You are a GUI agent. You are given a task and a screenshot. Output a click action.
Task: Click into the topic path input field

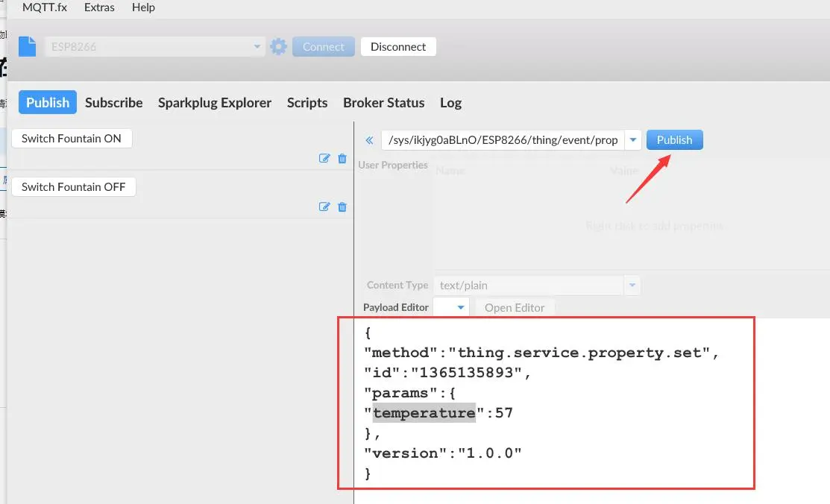pos(502,140)
